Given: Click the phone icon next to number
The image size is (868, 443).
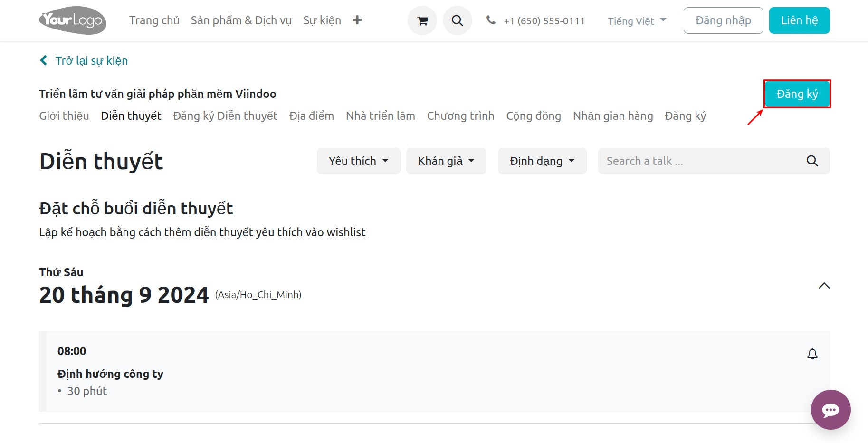Looking at the screenshot, I should [491, 20].
